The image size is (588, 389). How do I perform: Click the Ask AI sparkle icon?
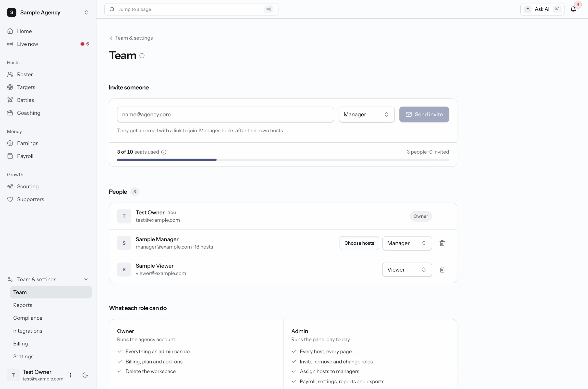[x=528, y=9]
